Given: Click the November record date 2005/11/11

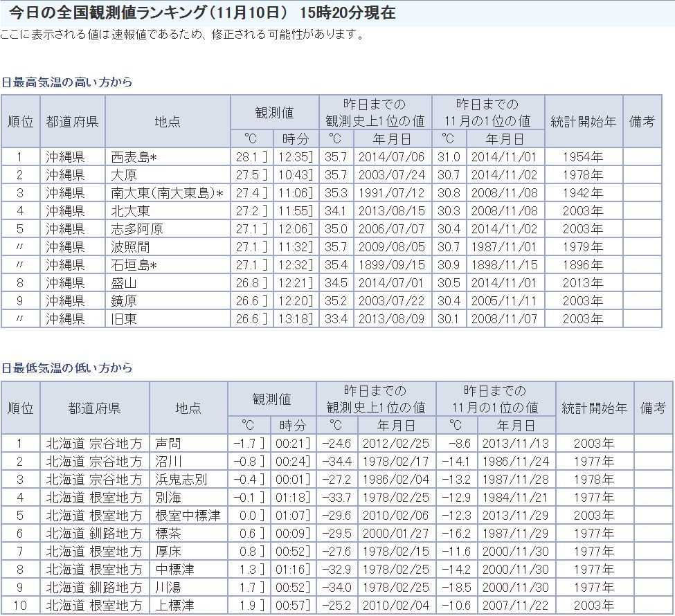Looking at the screenshot, I should (504, 301).
